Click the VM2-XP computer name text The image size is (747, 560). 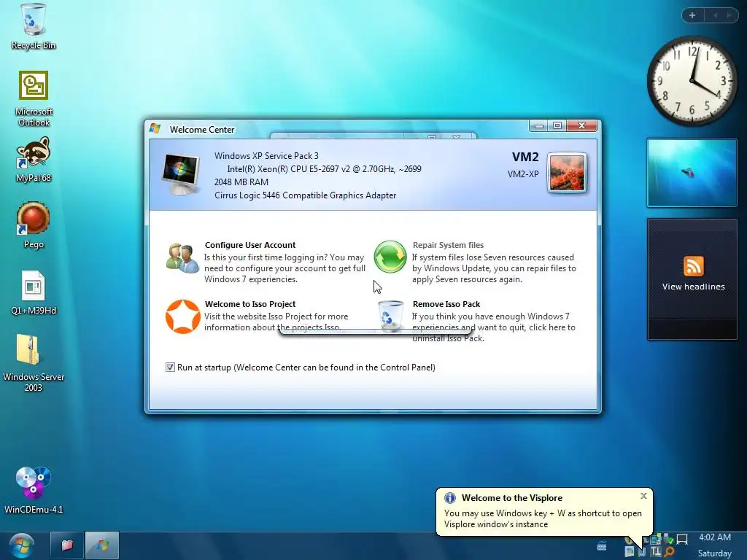pyautogui.click(x=523, y=174)
